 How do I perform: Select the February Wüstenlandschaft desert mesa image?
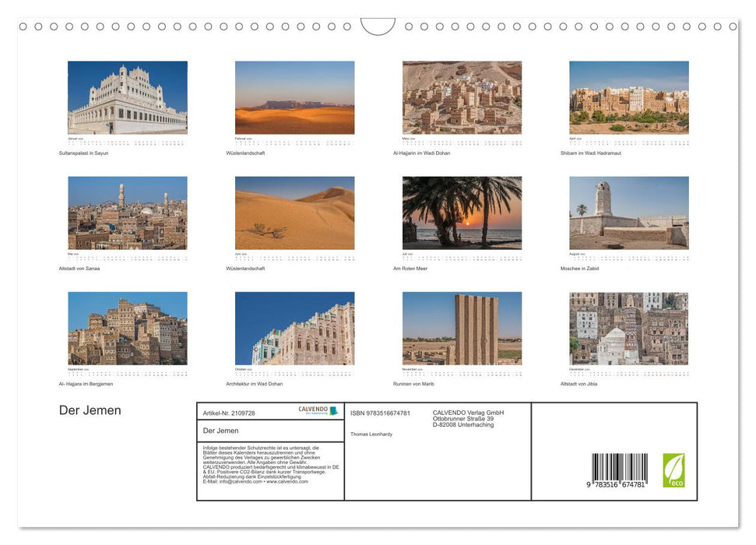(x=294, y=97)
